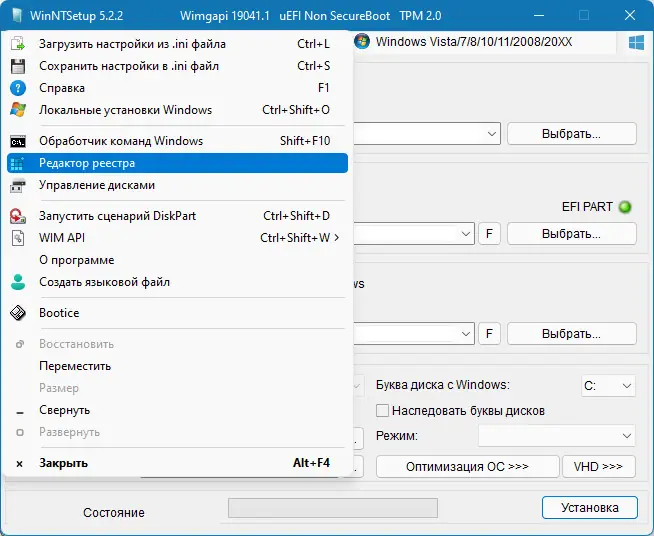654x536 pixels.
Task: Click the Windows flag icon beside Локальные установки
Action: tap(18, 110)
